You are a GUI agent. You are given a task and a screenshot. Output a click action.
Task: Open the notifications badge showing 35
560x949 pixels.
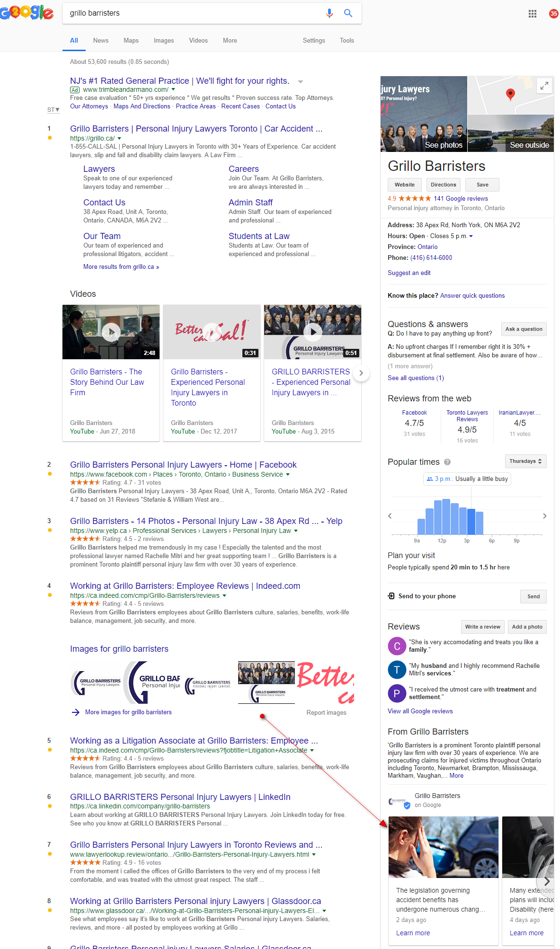click(553, 14)
